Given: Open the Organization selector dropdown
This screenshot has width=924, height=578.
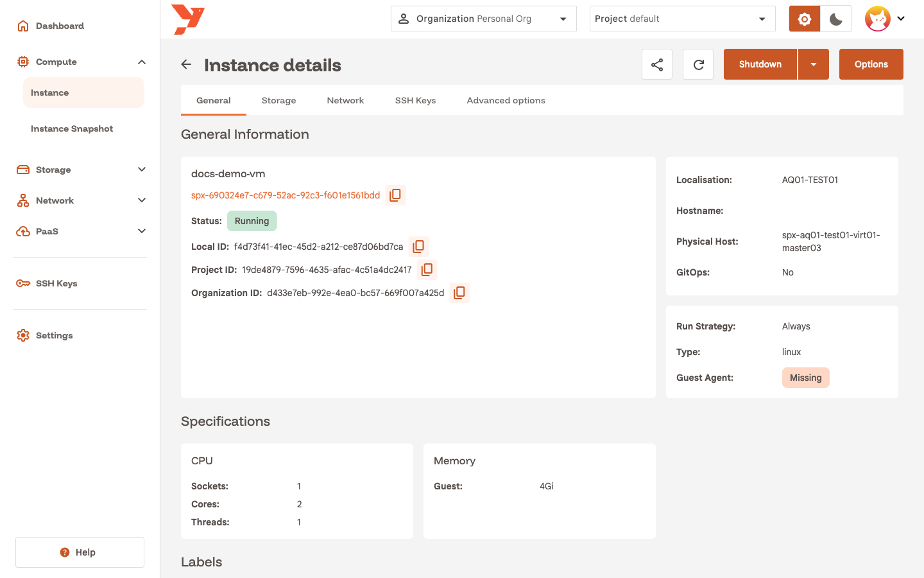Looking at the screenshot, I should [484, 19].
